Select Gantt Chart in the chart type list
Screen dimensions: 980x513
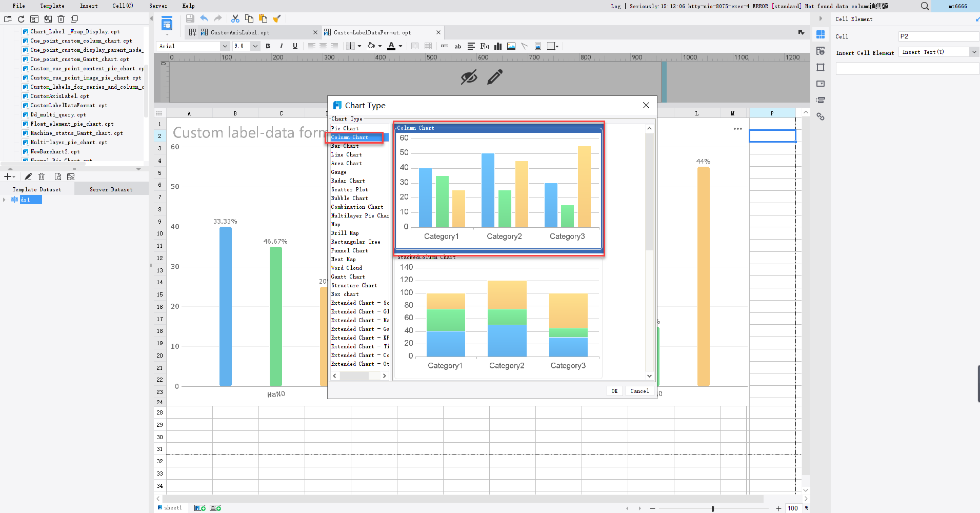click(348, 277)
